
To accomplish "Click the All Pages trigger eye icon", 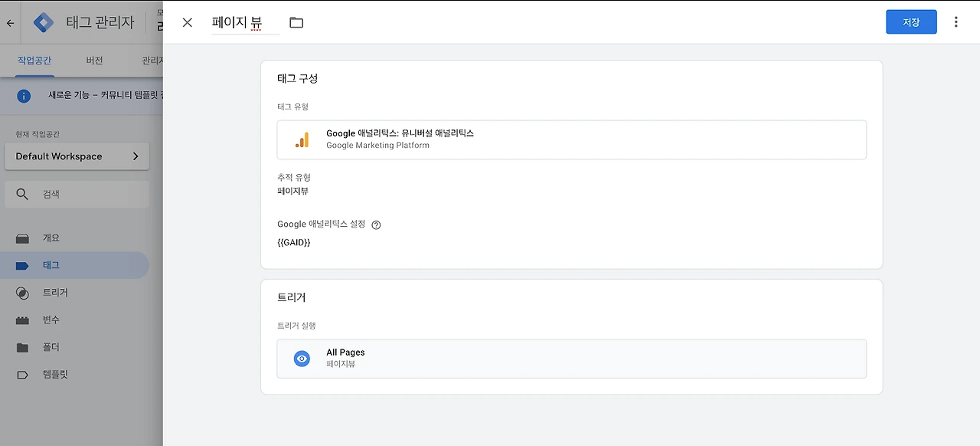I will (x=302, y=359).
